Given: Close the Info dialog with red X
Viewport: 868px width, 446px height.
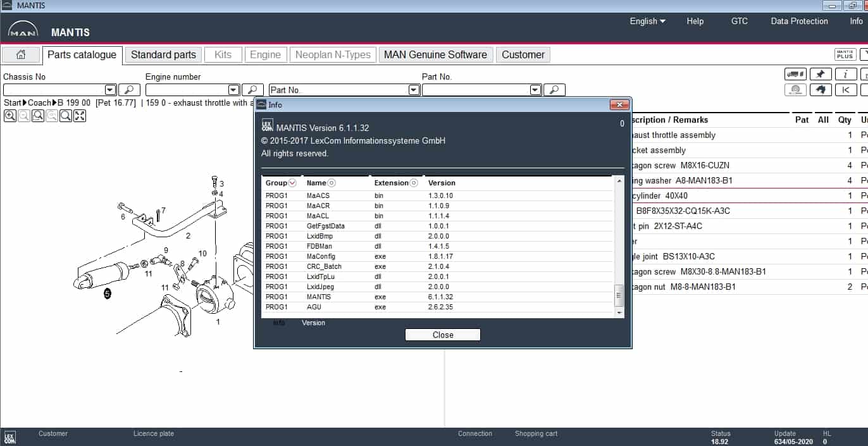Looking at the screenshot, I should [x=619, y=104].
